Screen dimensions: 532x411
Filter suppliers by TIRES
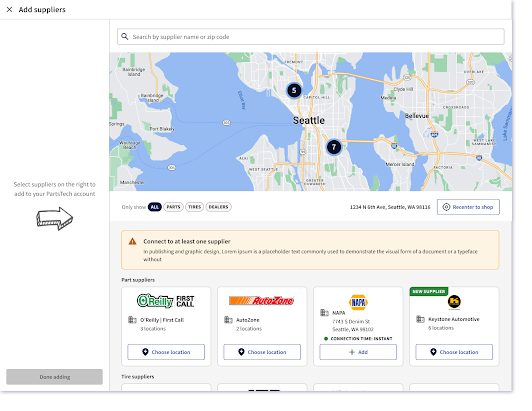194,207
